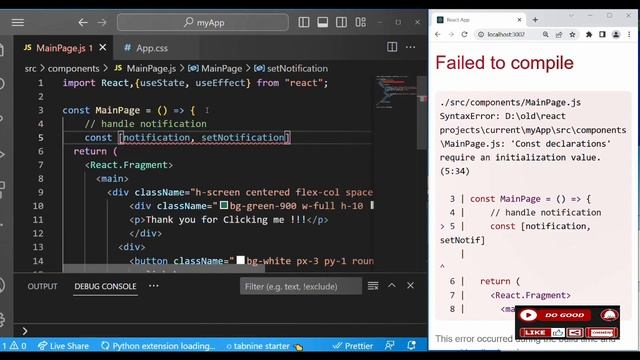Select the MainPage.js breadcrumb

coord(145,69)
